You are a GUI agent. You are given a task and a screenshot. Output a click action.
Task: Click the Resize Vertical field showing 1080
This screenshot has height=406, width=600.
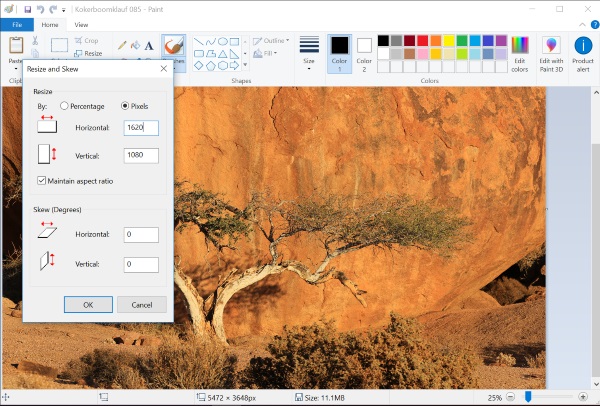pyautogui.click(x=141, y=156)
